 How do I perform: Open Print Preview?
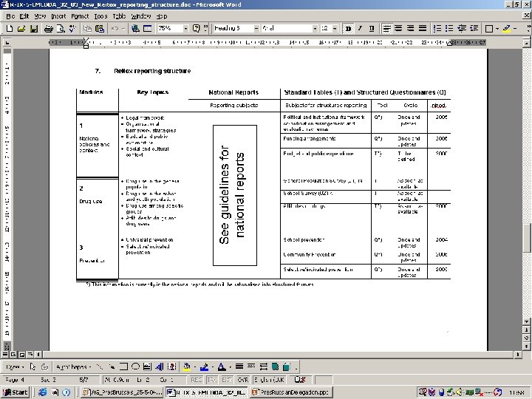click(x=61, y=29)
